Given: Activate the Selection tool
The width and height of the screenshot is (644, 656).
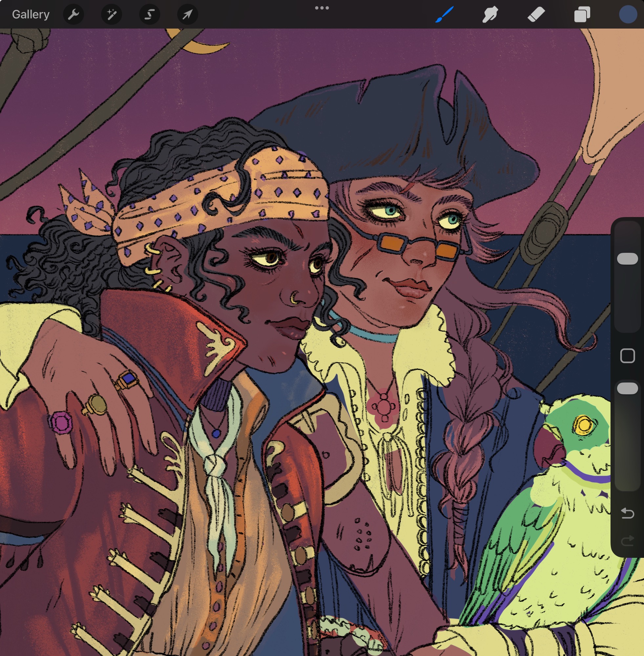Looking at the screenshot, I should point(149,14).
